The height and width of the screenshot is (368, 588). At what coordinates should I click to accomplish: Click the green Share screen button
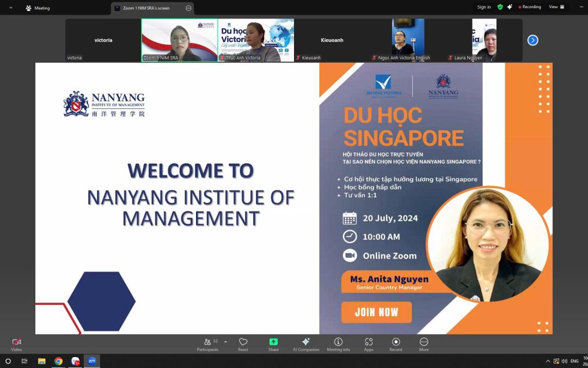pos(273,345)
